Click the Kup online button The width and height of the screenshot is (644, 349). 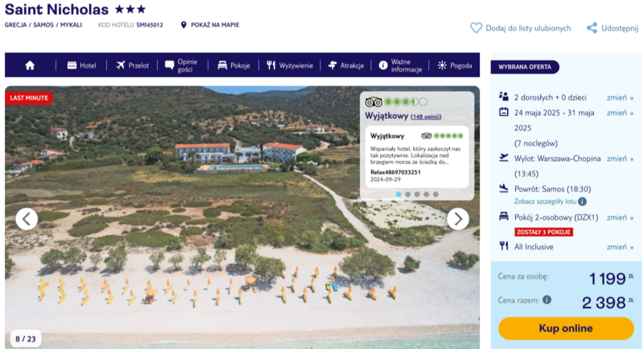click(x=566, y=328)
